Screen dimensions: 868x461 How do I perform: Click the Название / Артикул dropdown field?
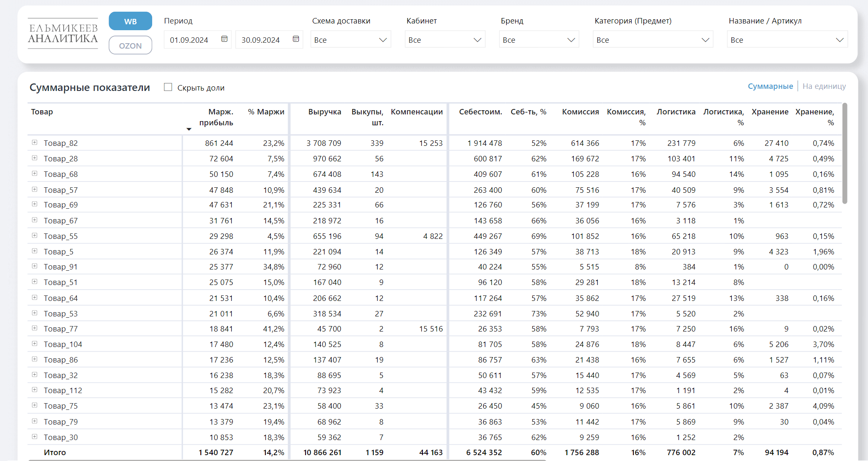(x=787, y=40)
